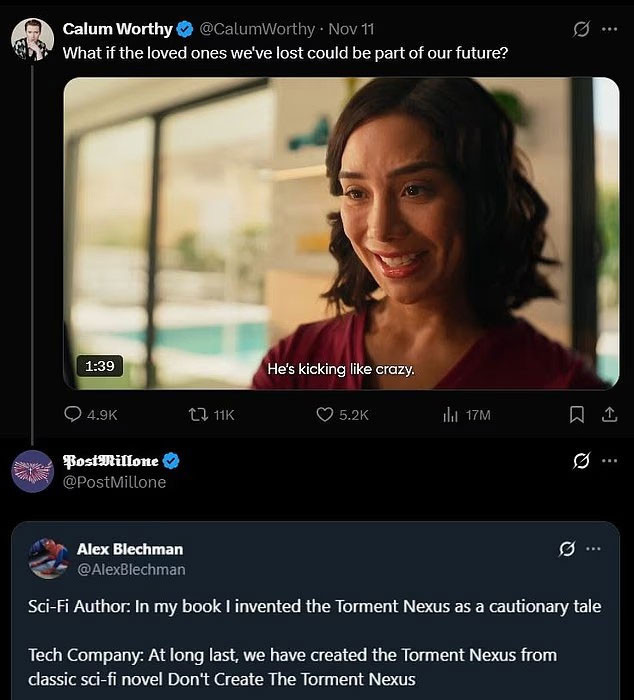Image resolution: width=634 pixels, height=700 pixels.
Task: Open more options on Calum Worthy's post
Action: 609,29
